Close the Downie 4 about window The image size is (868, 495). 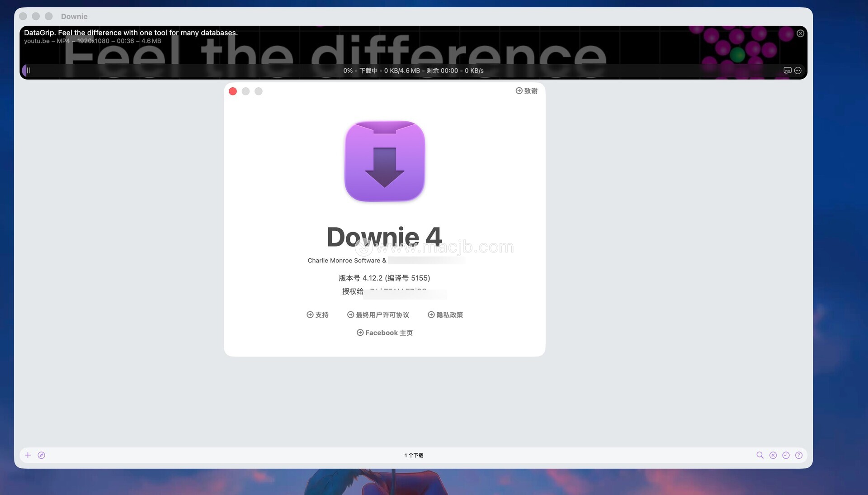click(x=233, y=91)
